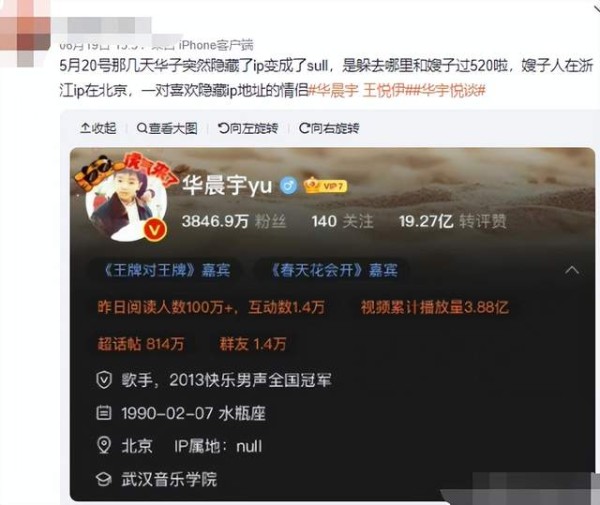600x505 pixels.
Task: Click the shield verification icon beside 歌手
Action: tap(104, 380)
